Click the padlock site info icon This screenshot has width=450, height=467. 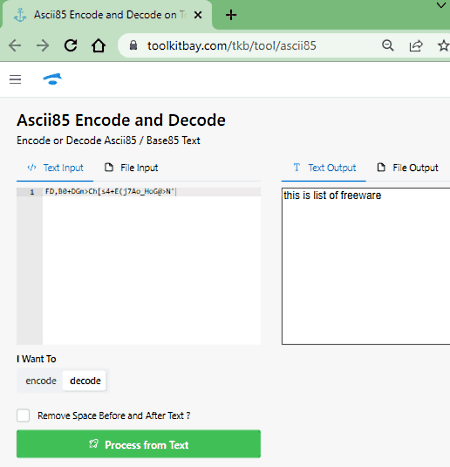(133, 45)
